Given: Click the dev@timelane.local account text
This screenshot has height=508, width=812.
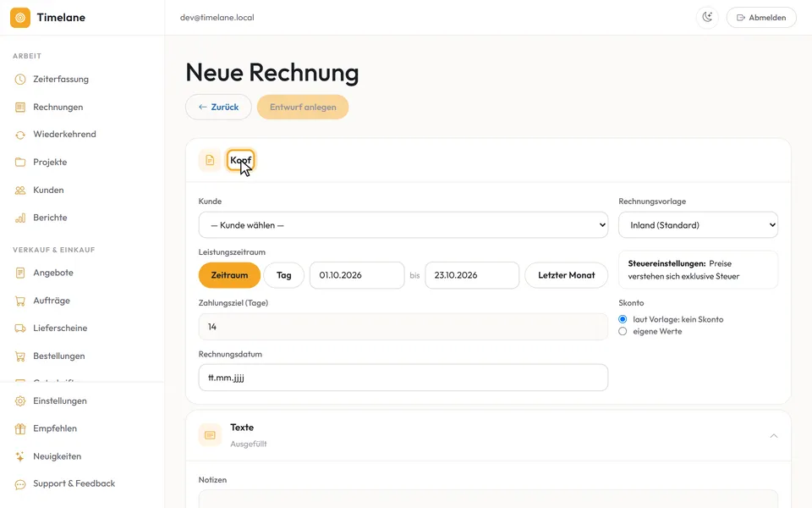Looking at the screenshot, I should tap(217, 18).
